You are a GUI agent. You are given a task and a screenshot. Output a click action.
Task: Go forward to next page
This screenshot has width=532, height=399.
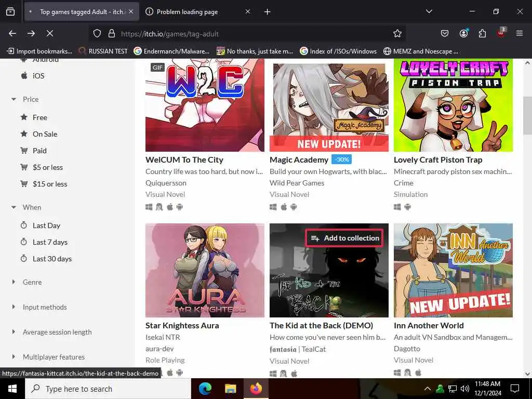[31, 33]
